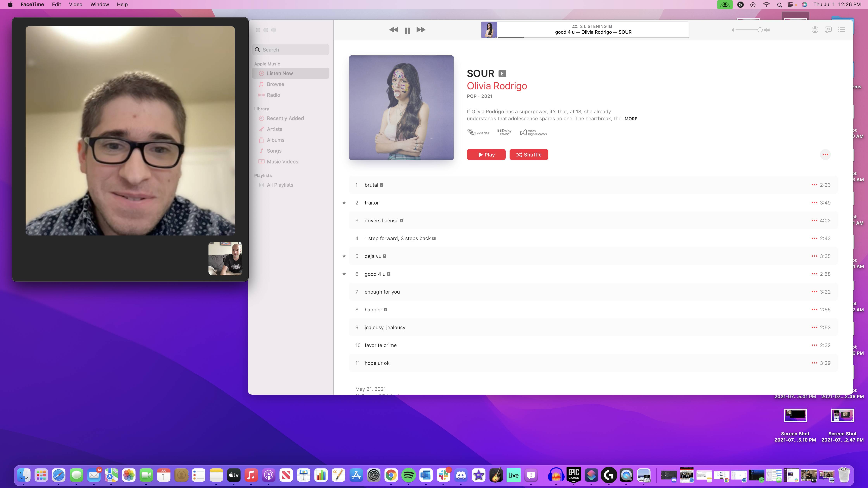
Task: Open the Music app icon in the Dock
Action: (251, 475)
